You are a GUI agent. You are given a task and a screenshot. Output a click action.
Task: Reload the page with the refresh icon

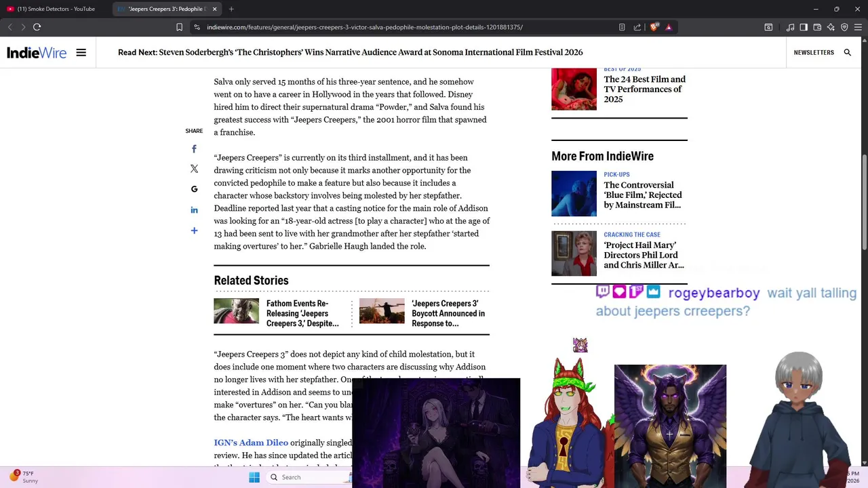point(37,27)
